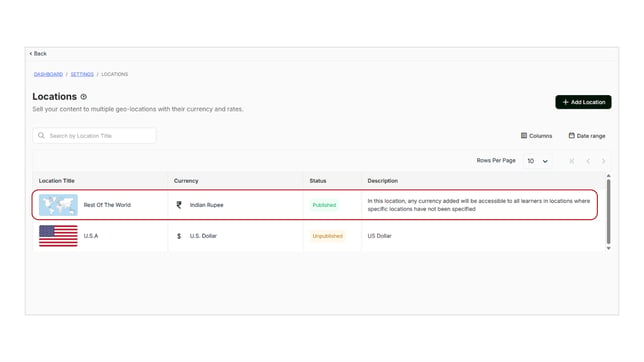Click the Published status badge
This screenshot has height=362, width=644.
tap(324, 205)
